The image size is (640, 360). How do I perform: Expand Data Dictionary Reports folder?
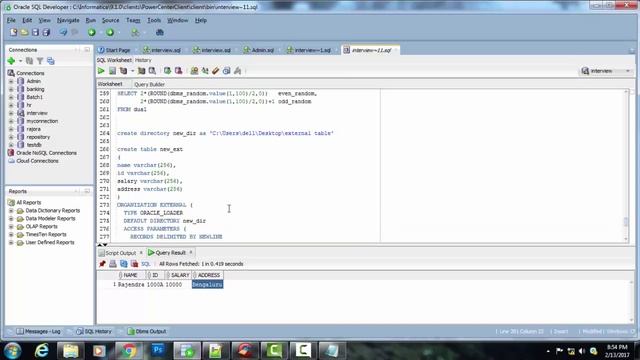click(11, 211)
